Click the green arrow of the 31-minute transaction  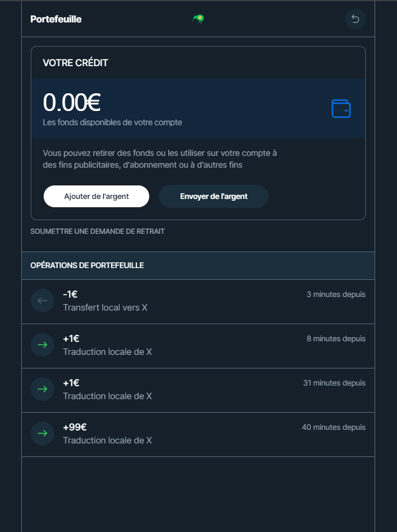click(x=42, y=389)
